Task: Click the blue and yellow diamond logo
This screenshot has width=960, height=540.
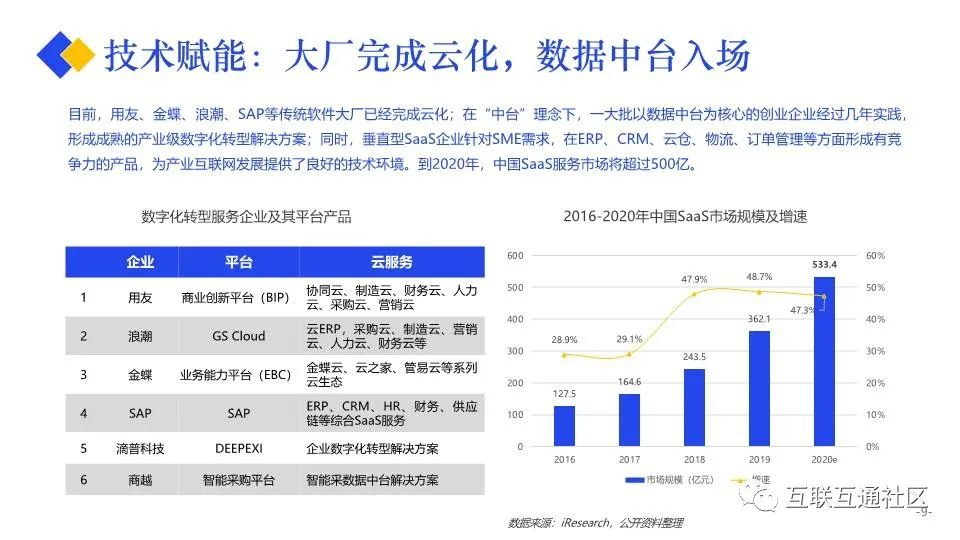Action: (x=66, y=54)
